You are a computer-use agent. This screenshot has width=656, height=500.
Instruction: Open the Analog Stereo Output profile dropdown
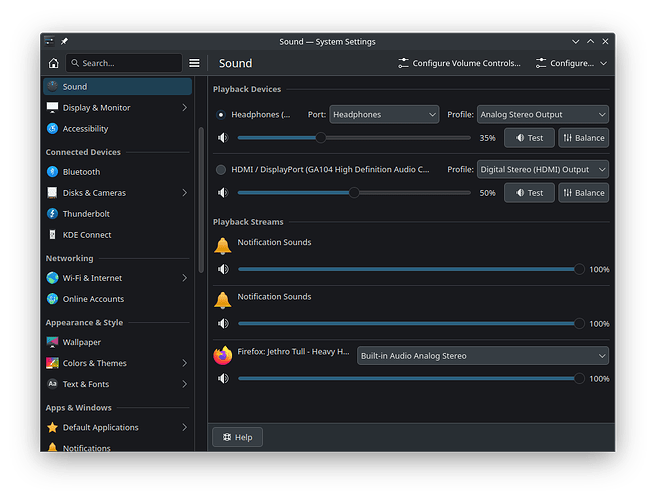pos(542,115)
